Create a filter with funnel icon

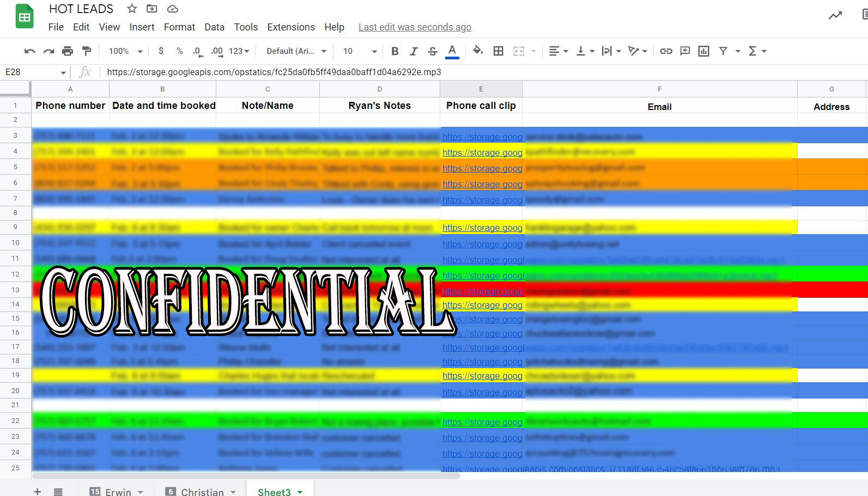723,51
